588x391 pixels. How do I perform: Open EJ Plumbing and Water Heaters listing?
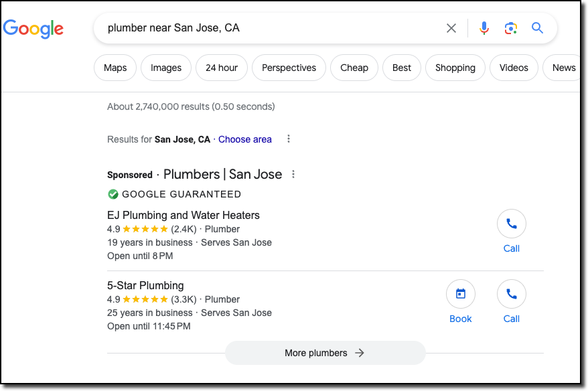[x=183, y=215]
